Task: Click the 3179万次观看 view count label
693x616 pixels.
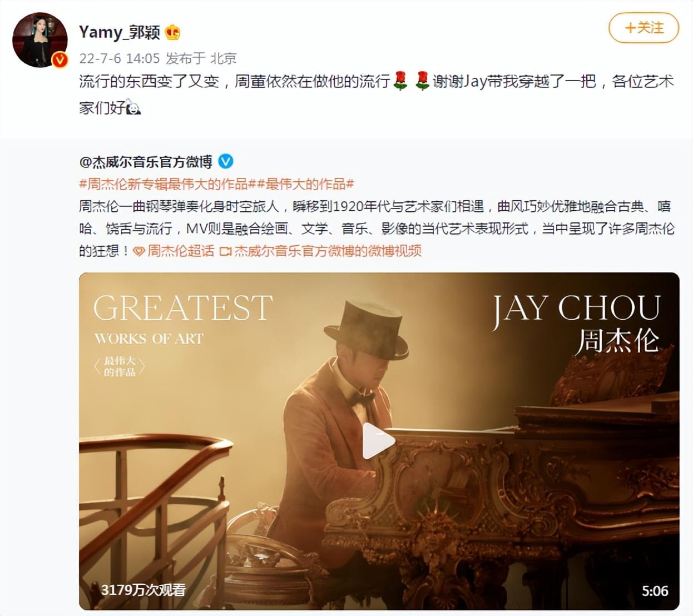Action: 143,590
